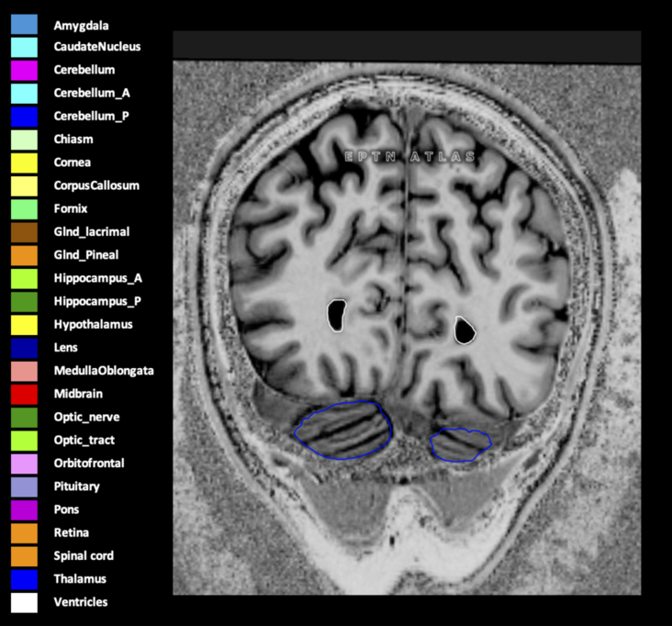Click the Hippocampus_P color swatch
This screenshot has width=672, height=626.
[x=24, y=302]
